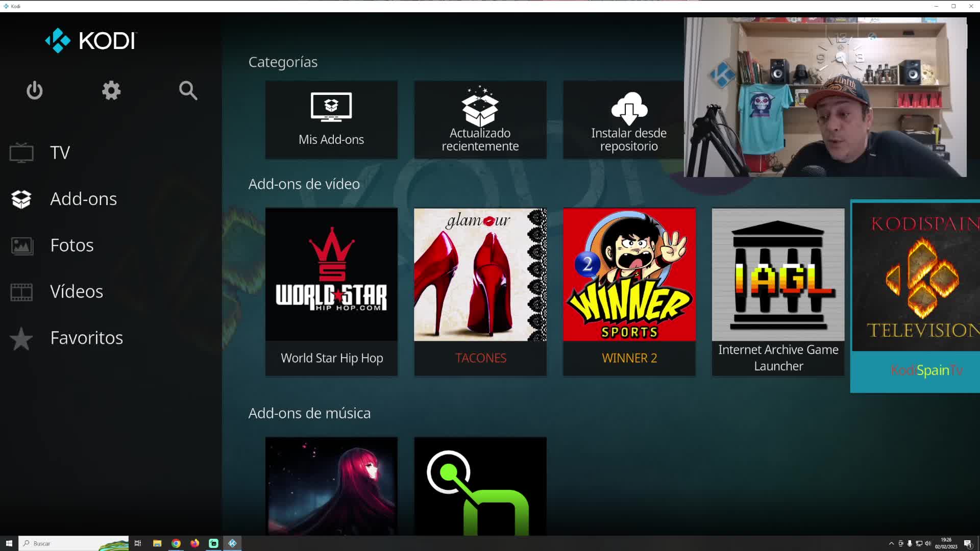Open music add-on with green circle logo
This screenshot has width=980, height=551.
(480, 486)
